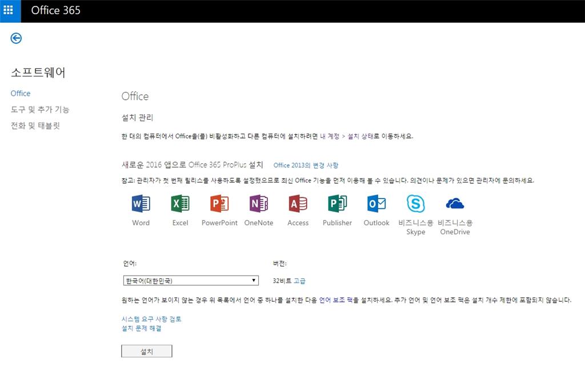585x392 pixels.
Task: Click the OneDrive for Business cloud icon
Action: click(x=455, y=204)
